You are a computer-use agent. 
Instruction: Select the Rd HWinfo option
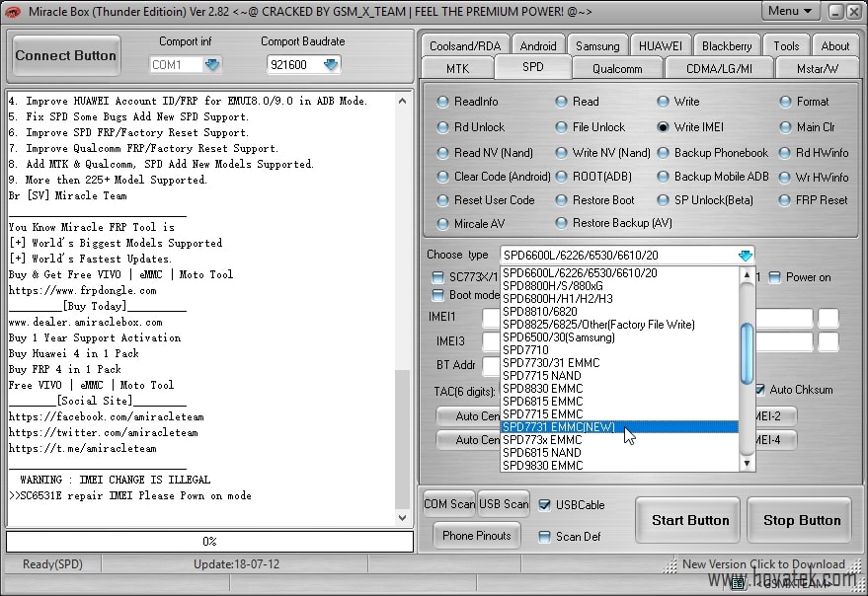(x=814, y=152)
